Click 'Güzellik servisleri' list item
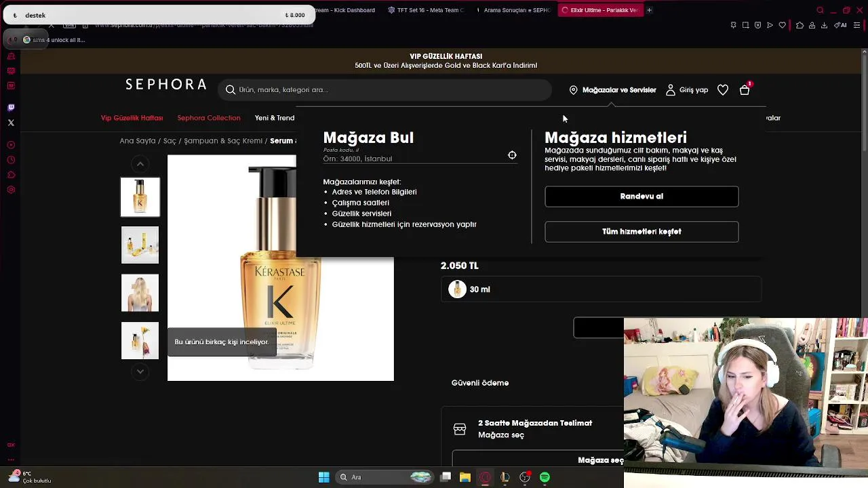 [x=361, y=213]
